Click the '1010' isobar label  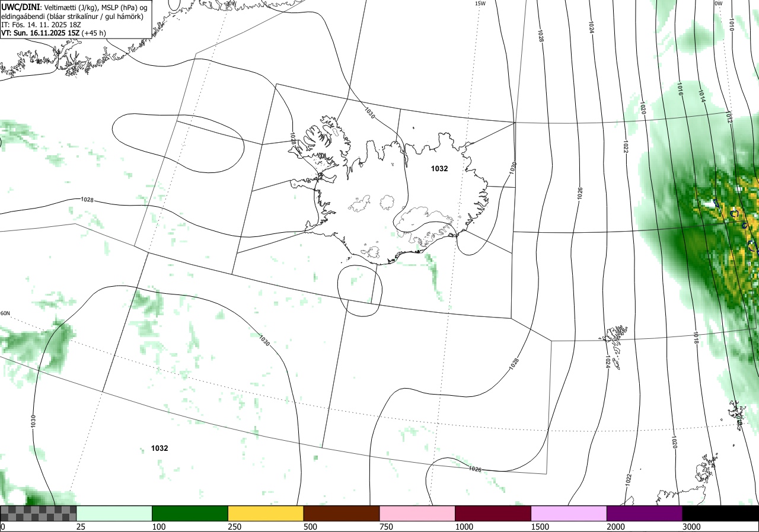pyautogui.click(x=731, y=25)
